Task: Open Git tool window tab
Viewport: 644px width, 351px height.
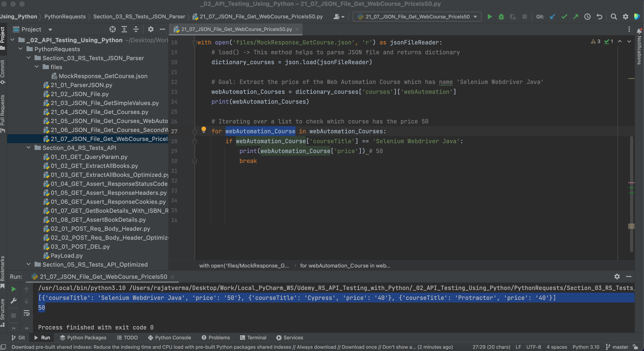Action: click(18, 338)
